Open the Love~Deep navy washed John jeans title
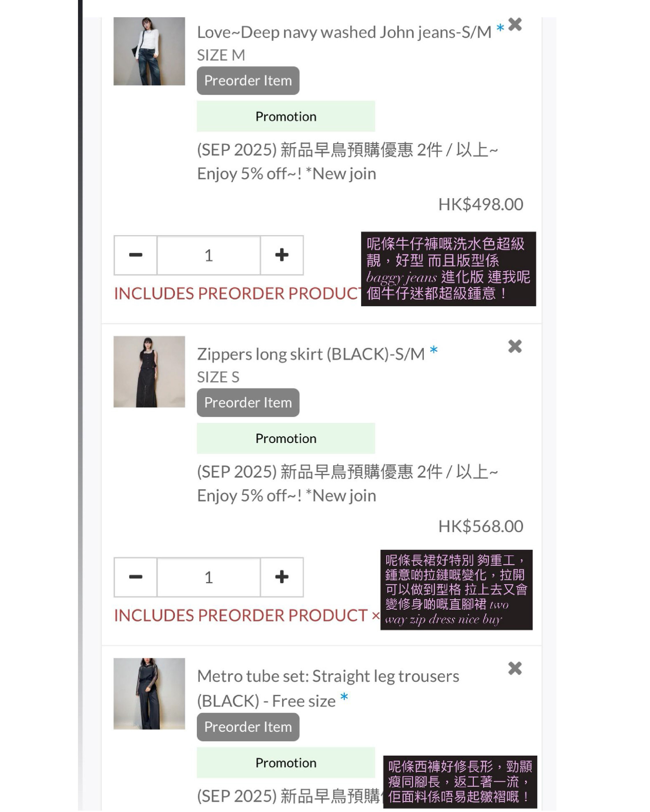Image resolution: width=650 pixels, height=812 pixels. pos(344,32)
